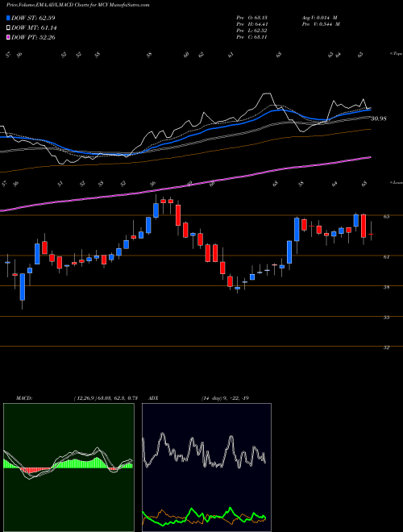Click the 'Pre C: 63.11' value
Image resolution: width=403 pixels, height=532 pixels.
pyautogui.click(x=253, y=37)
